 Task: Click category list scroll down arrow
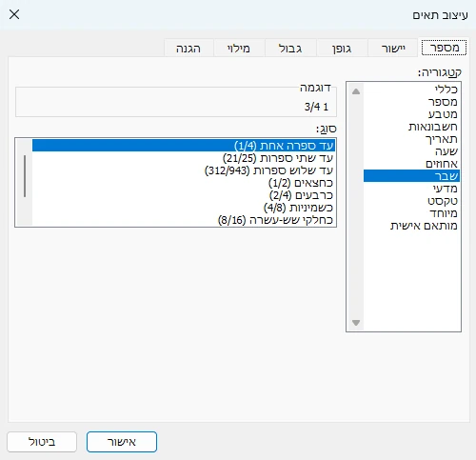click(356, 323)
